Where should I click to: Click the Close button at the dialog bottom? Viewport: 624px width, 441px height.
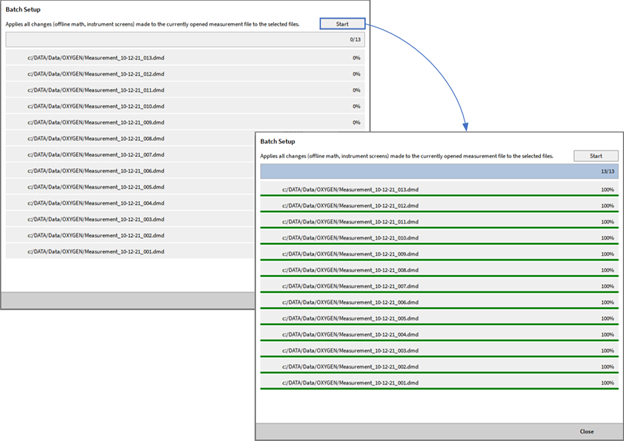coord(586,431)
